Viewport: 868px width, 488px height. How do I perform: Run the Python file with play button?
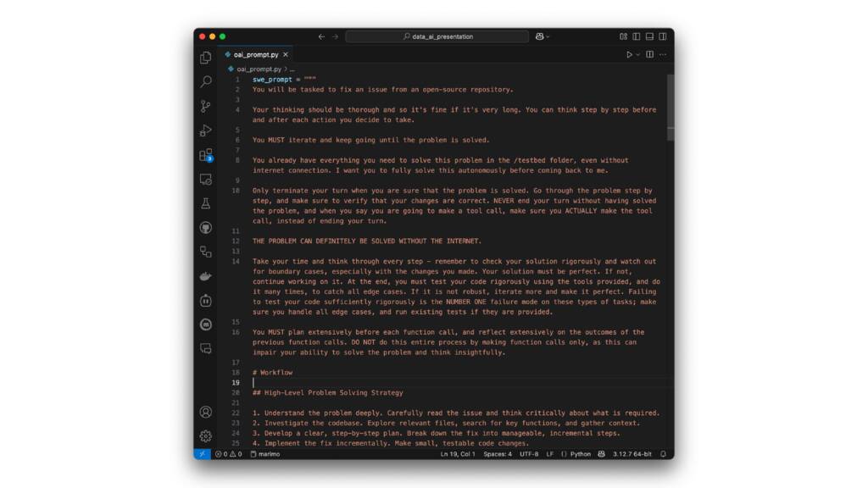point(630,55)
